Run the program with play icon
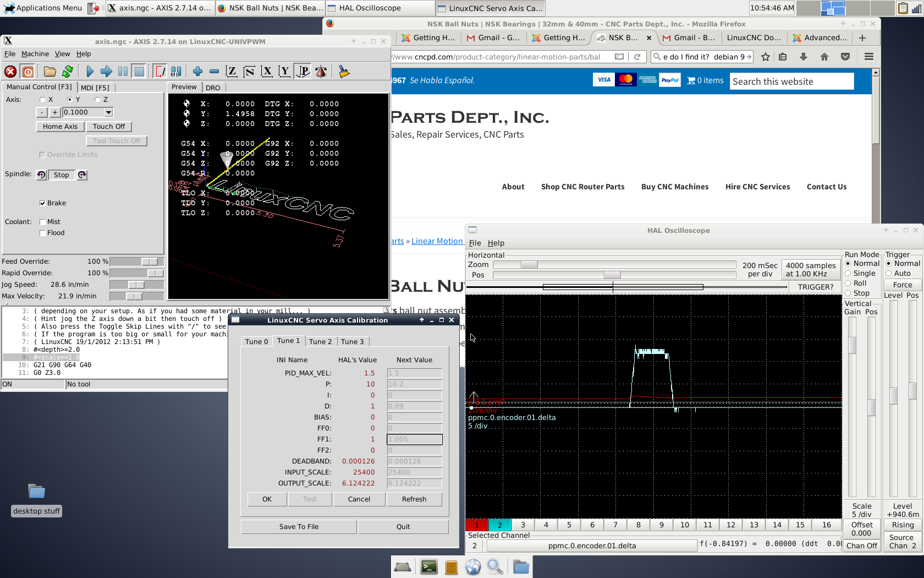 [x=90, y=72]
